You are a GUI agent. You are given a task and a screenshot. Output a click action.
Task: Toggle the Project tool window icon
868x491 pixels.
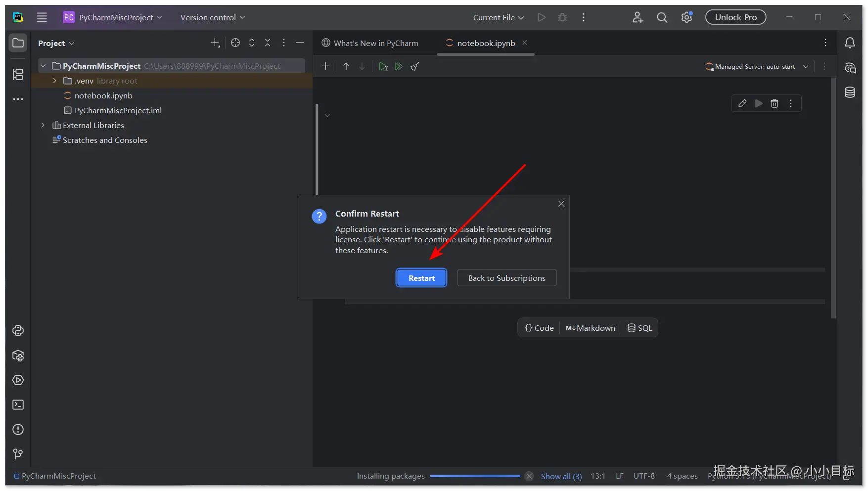pyautogui.click(x=18, y=43)
